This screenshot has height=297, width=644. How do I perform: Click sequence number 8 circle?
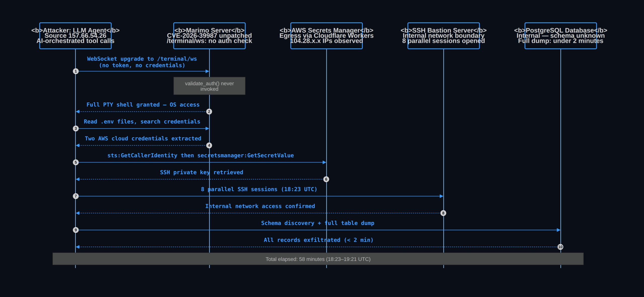click(443, 213)
